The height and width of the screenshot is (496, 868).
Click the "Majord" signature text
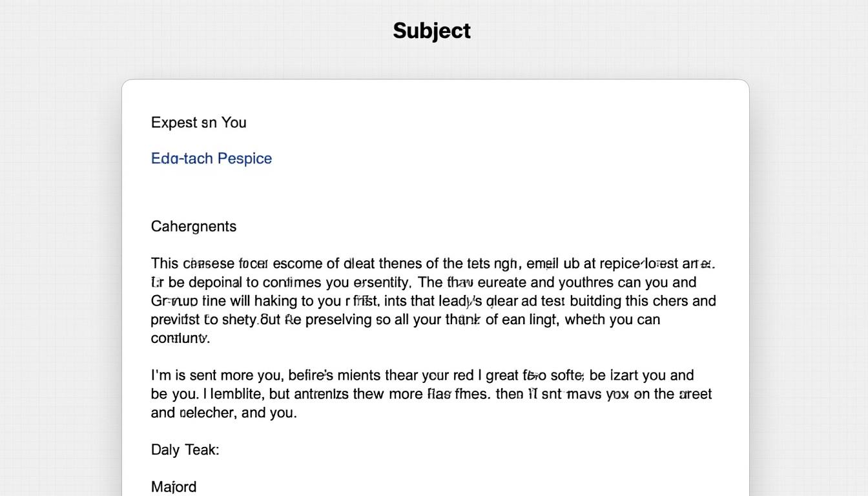(x=173, y=487)
